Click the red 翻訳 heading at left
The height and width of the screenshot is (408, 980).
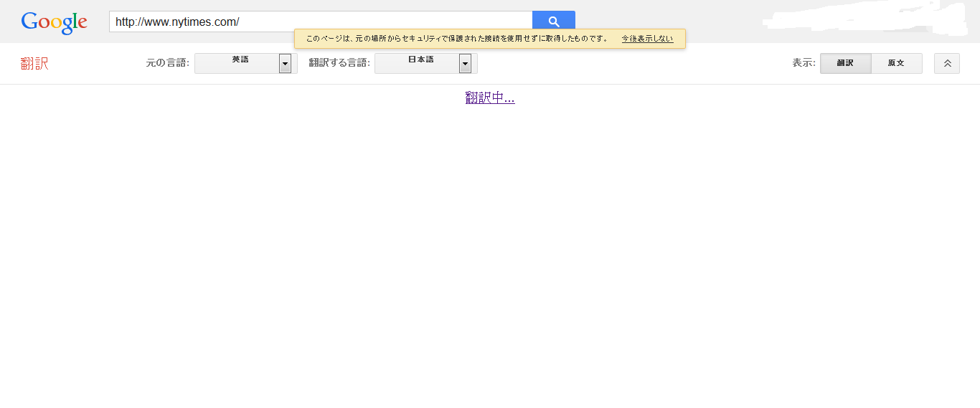(x=34, y=64)
